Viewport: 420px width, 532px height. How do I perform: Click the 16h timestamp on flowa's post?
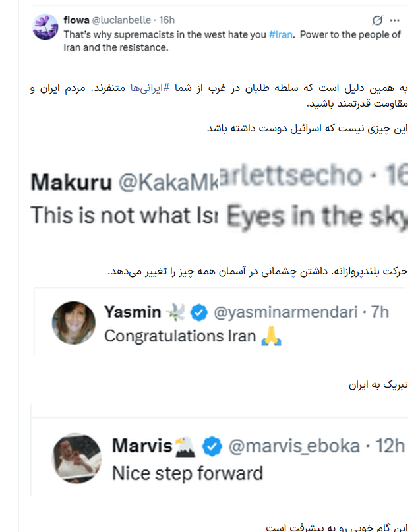click(167, 20)
